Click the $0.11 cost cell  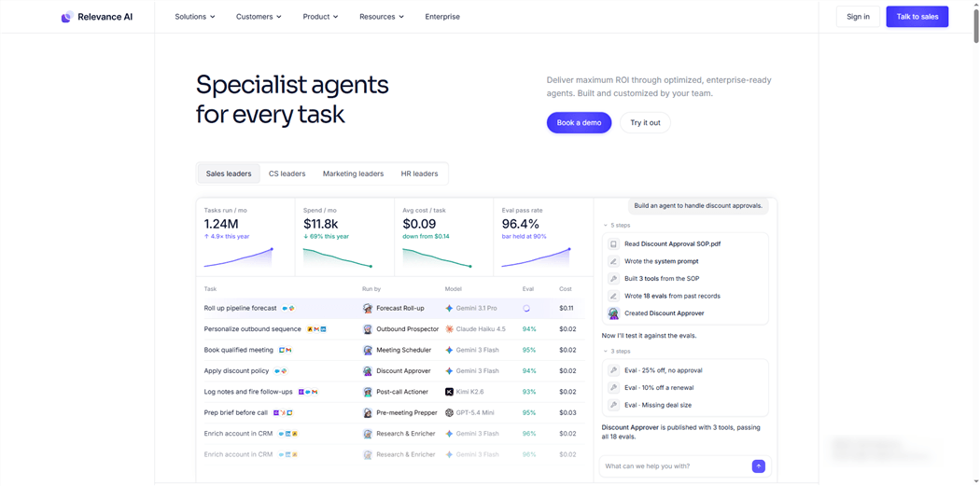[x=567, y=309]
